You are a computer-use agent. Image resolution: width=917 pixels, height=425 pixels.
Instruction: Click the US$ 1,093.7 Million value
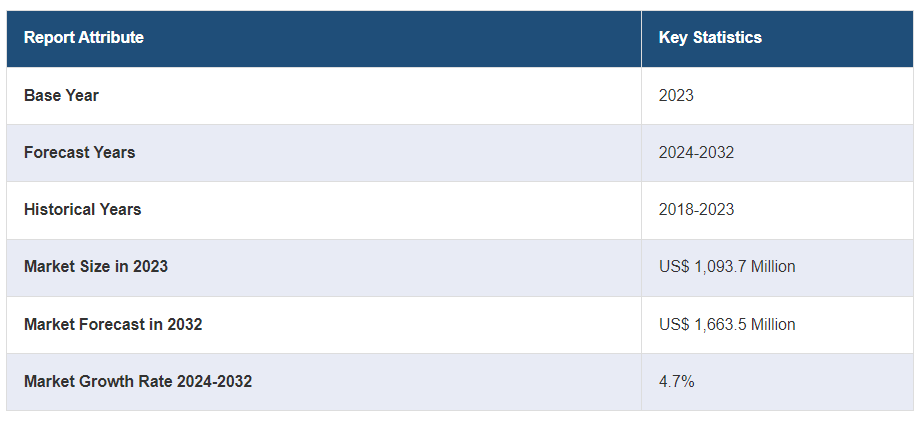point(727,267)
